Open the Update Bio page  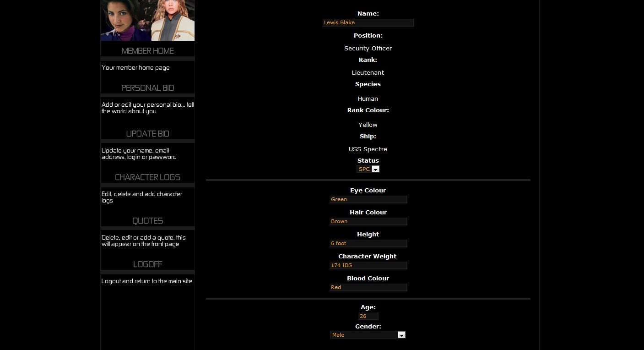147,134
